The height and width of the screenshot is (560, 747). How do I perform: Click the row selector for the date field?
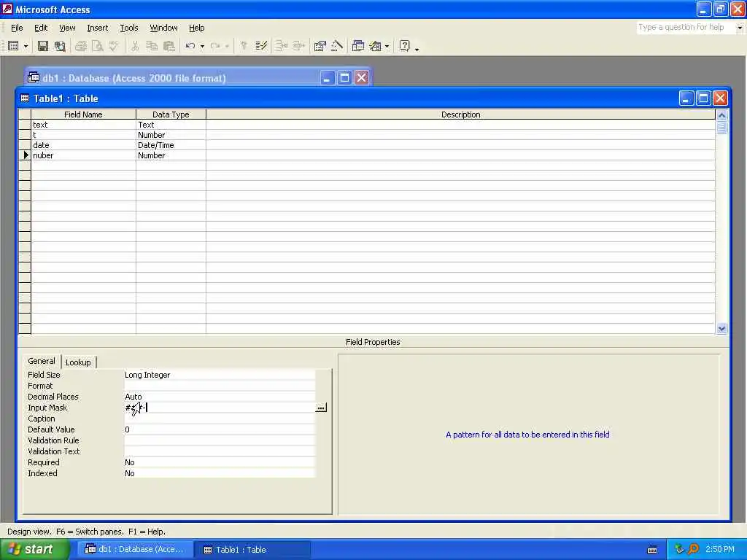(x=25, y=145)
